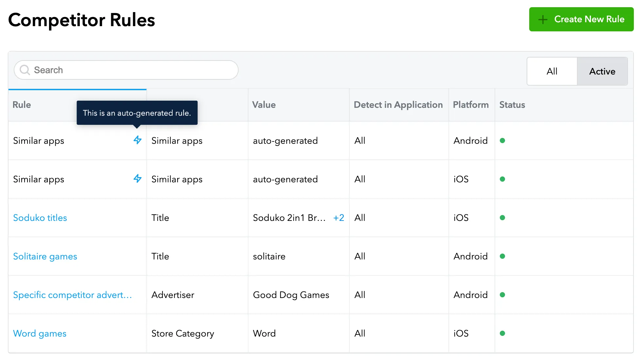The image size is (642, 364).
Task: Click green status dot for Soduko titles
Action: pyautogui.click(x=502, y=218)
